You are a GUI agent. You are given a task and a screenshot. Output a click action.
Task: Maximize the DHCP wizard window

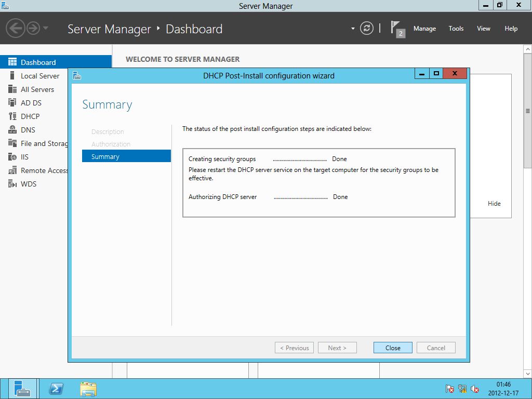(x=436, y=73)
